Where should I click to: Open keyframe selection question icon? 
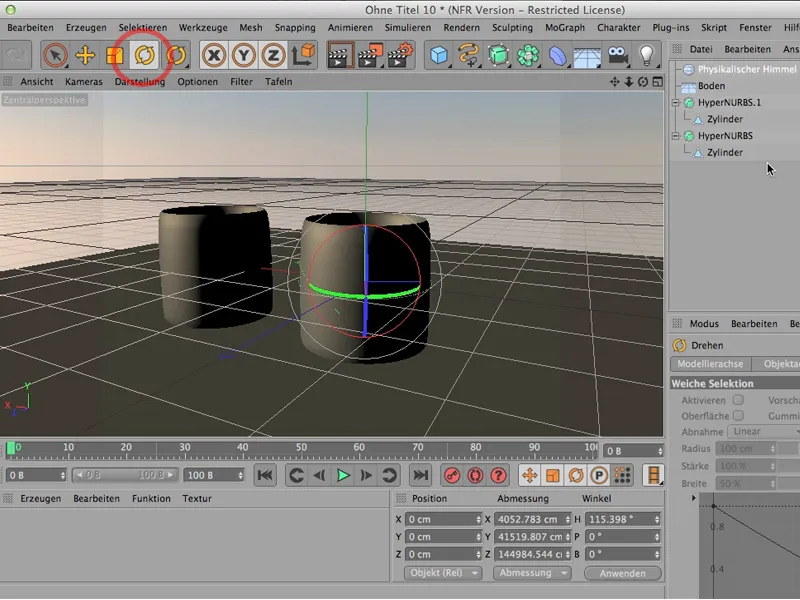point(498,476)
